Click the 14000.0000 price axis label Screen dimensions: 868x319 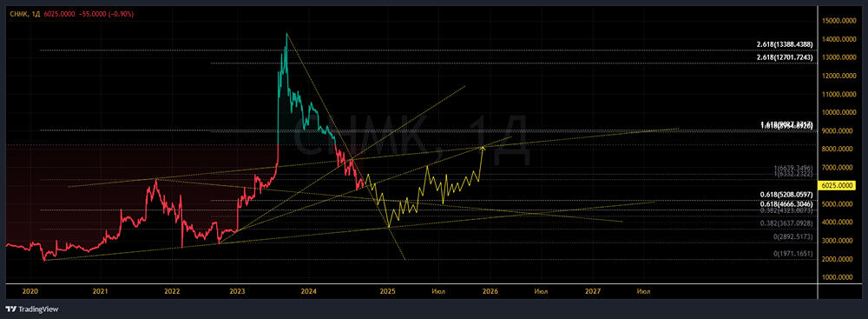[838, 39]
